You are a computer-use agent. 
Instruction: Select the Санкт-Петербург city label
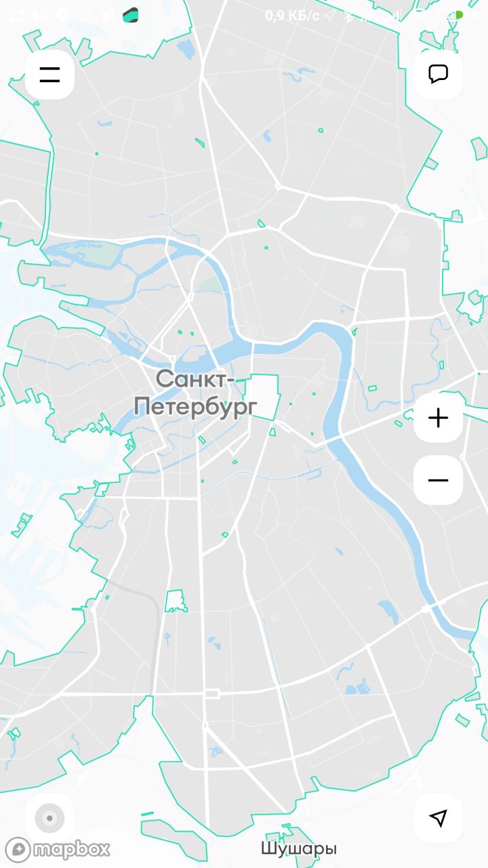[196, 393]
